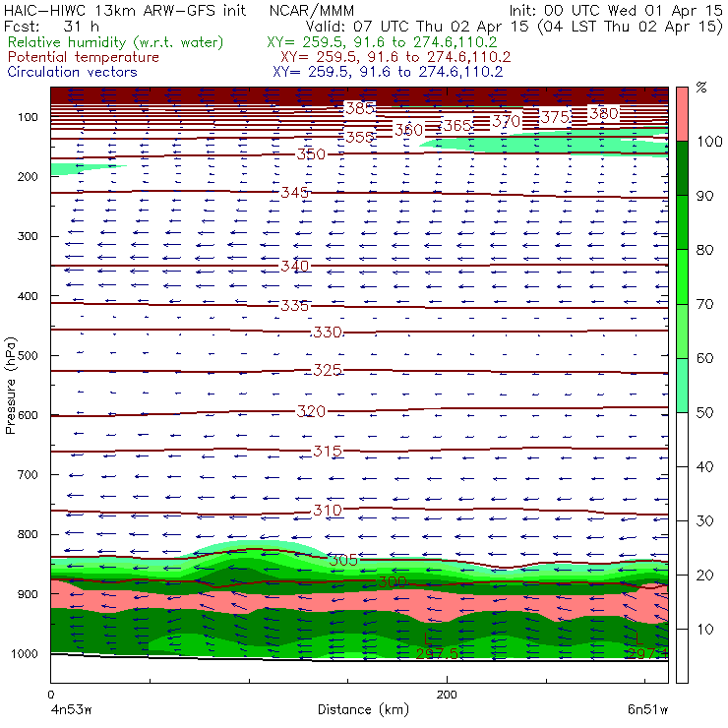Click the 200 km distance axis label

tap(447, 695)
